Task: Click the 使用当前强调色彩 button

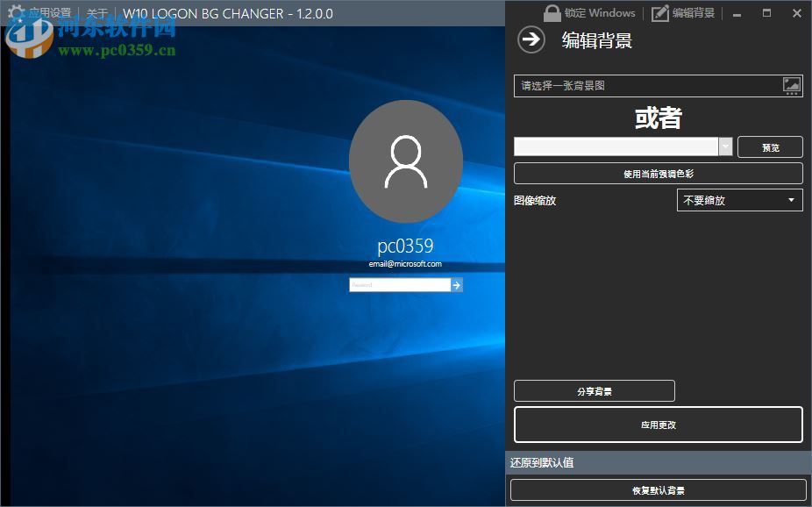Action: coord(659,173)
